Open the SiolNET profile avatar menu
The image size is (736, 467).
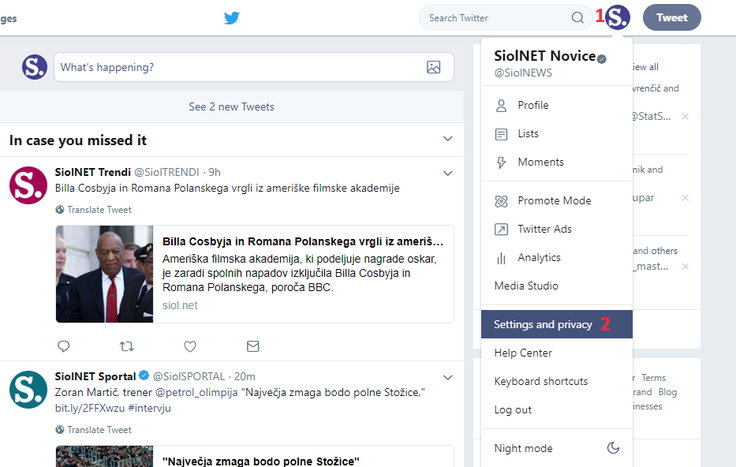click(617, 17)
